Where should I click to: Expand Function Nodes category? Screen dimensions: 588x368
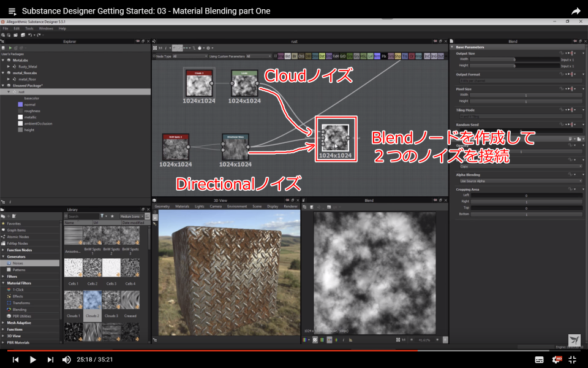point(3,250)
